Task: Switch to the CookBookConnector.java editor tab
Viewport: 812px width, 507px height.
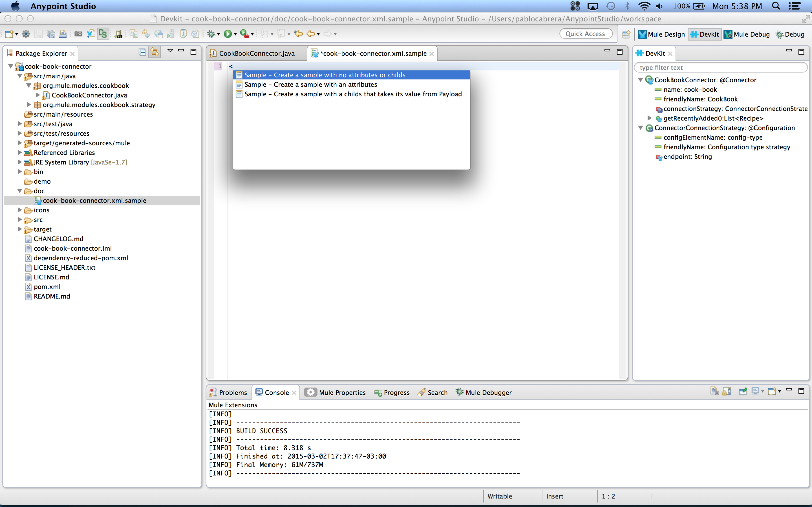Action: pos(257,53)
